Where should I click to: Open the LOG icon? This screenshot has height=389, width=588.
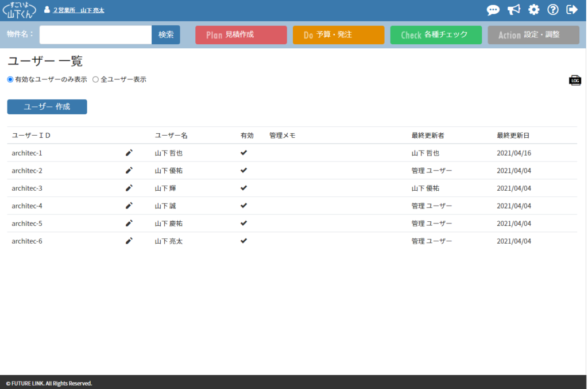point(575,80)
